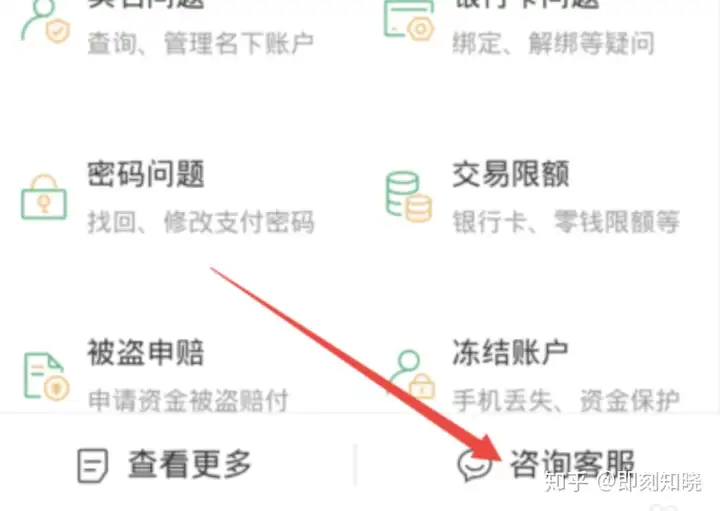The width and height of the screenshot is (720, 511).
Task: Tap the person shield icon for account queries
Action: [x=45, y=22]
